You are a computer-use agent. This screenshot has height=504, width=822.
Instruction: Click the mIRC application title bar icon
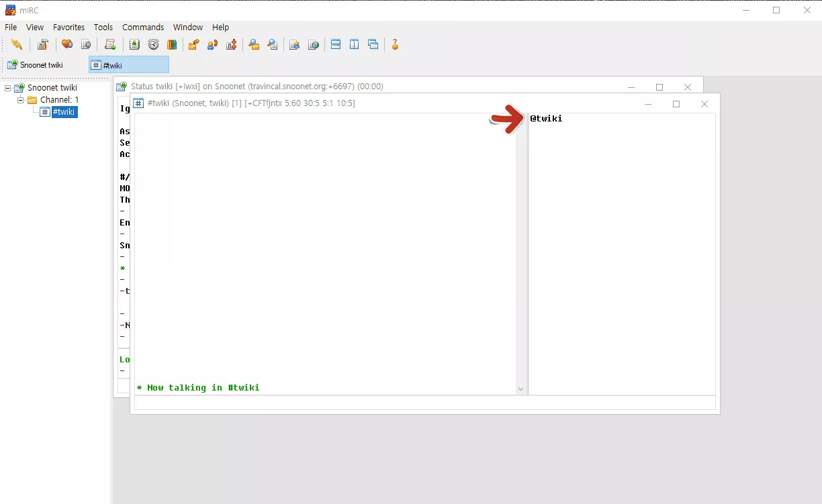pyautogui.click(x=11, y=10)
